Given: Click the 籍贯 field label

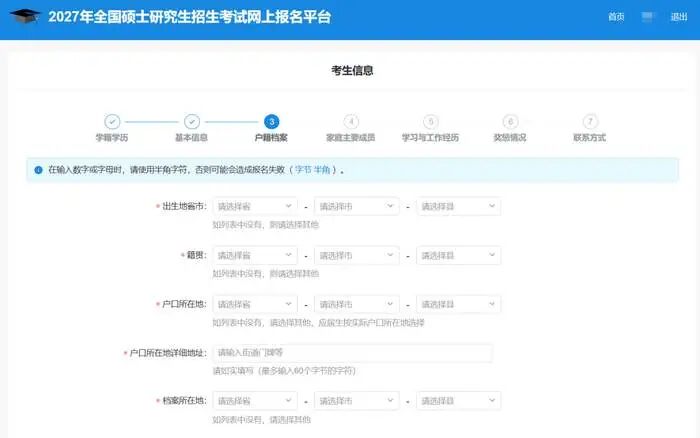Looking at the screenshot, I should click(197, 255).
